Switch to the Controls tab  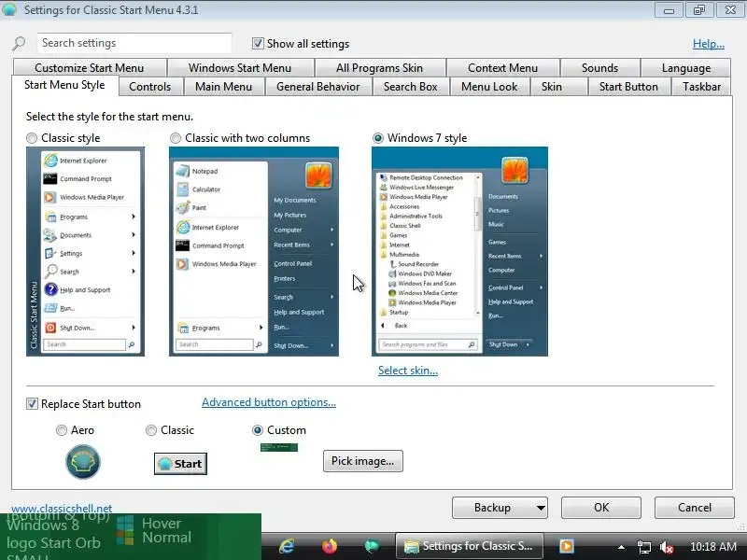150,87
